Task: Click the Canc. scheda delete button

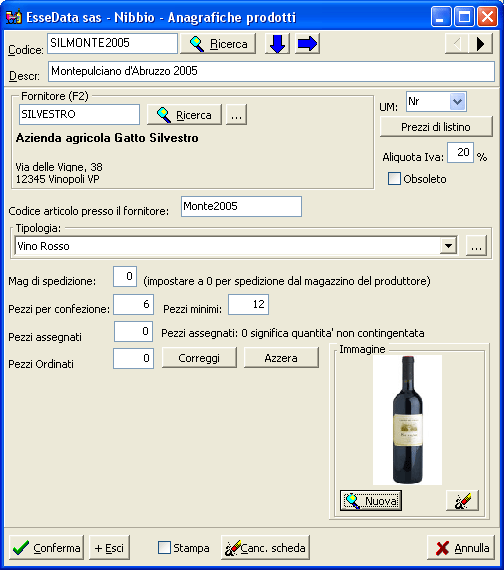Action: (265, 547)
